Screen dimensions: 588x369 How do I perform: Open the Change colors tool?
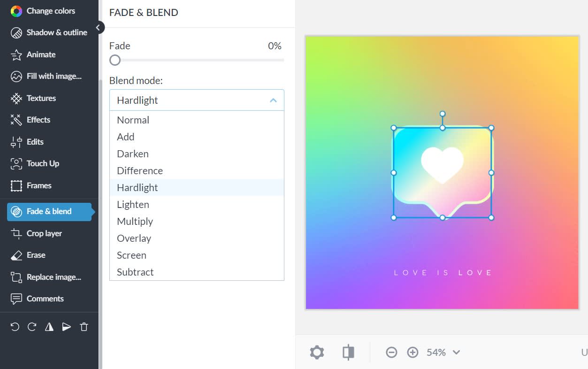tap(50, 11)
